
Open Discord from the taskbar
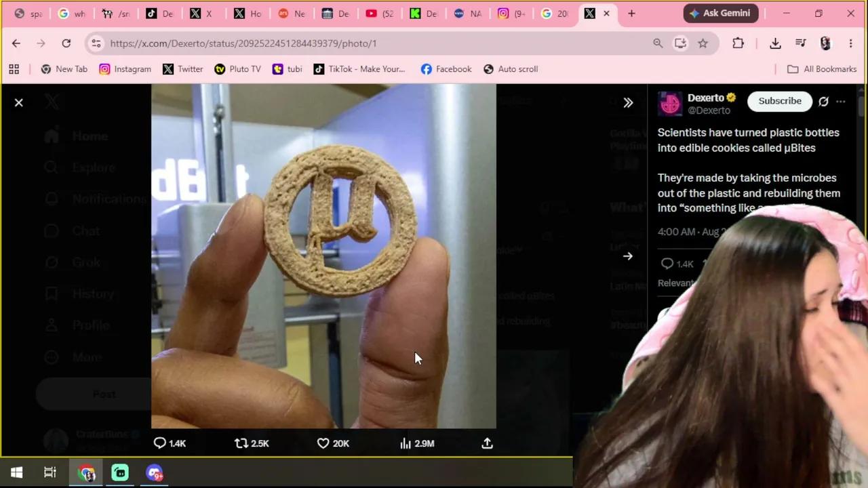tap(155, 472)
